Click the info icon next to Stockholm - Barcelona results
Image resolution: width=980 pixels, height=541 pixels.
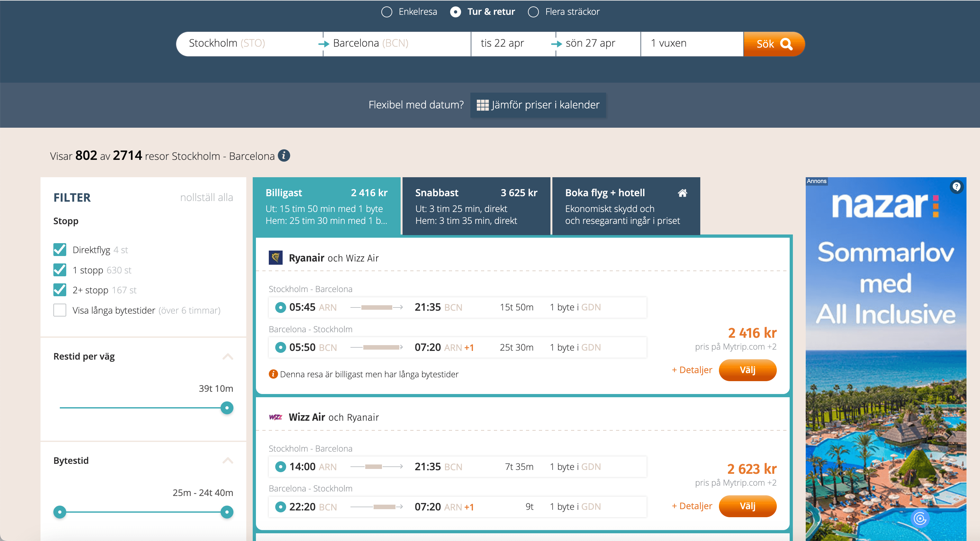click(284, 156)
